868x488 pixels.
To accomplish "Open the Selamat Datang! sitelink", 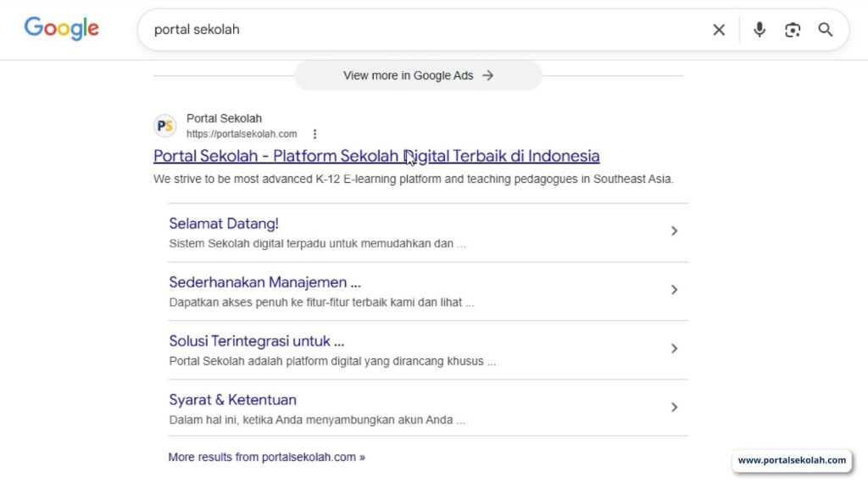I will tap(224, 224).
